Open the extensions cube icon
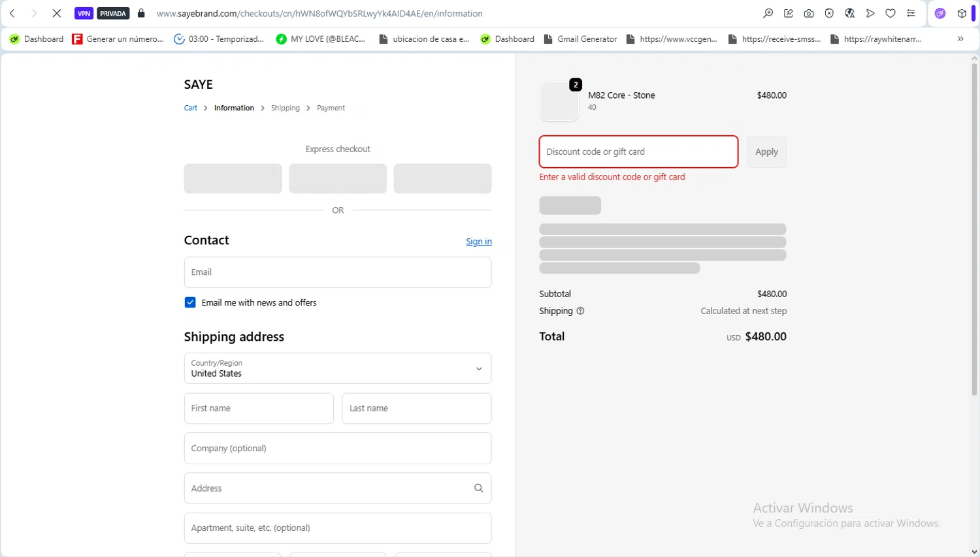Viewport: 980px width, 557px height. pos(962,13)
